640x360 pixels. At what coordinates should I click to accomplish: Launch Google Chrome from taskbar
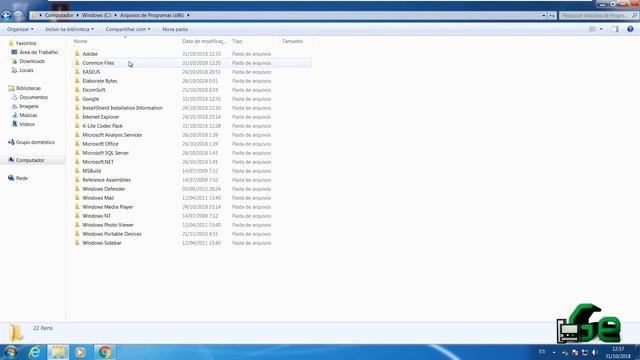[x=104, y=352]
